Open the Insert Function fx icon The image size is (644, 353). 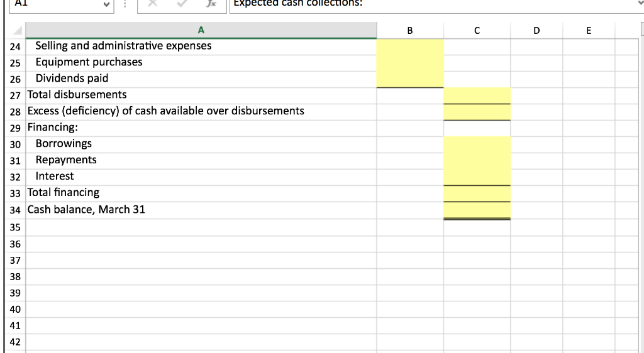(211, 4)
